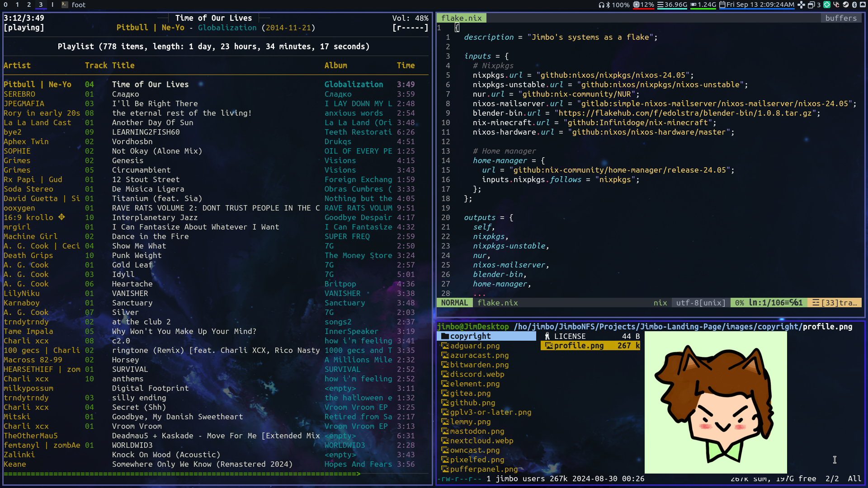Click the calendar icon beside the date
Viewport: 868px width, 488px height.
pyautogui.click(x=722, y=5)
